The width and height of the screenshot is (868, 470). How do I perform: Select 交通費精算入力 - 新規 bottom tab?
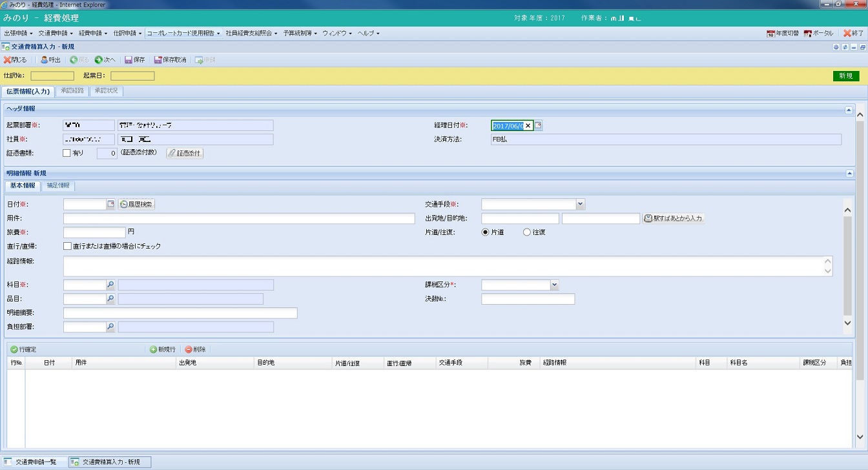[x=110, y=462]
